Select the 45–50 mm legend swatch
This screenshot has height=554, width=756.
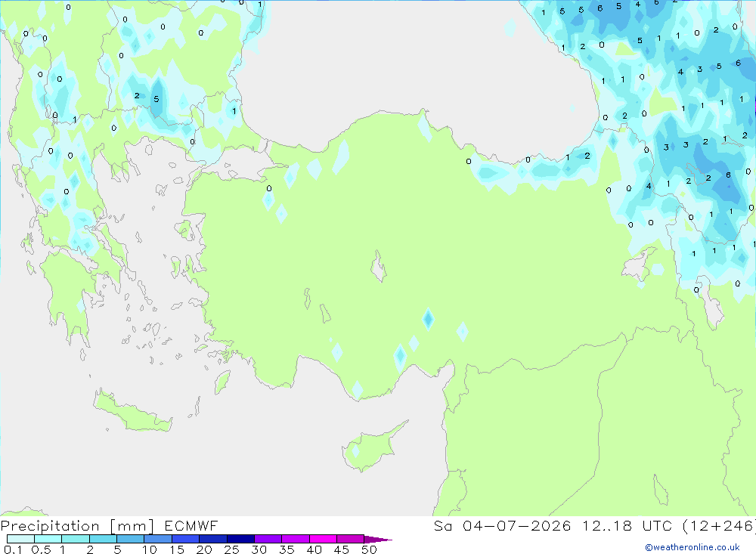click(350, 539)
